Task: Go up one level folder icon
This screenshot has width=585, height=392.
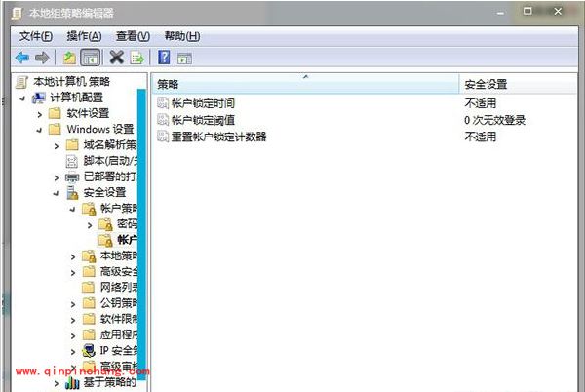Action: click(69, 58)
